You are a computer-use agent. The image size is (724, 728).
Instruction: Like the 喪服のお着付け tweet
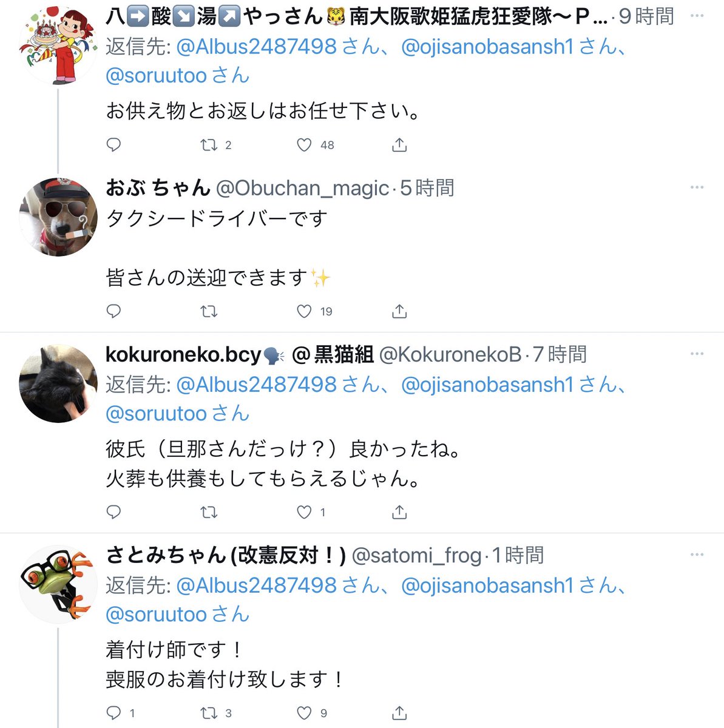[x=304, y=713]
